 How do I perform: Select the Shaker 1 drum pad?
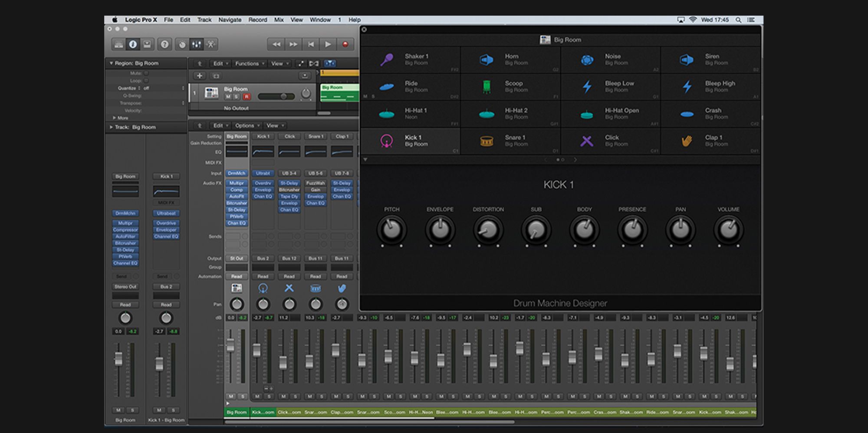(411, 59)
